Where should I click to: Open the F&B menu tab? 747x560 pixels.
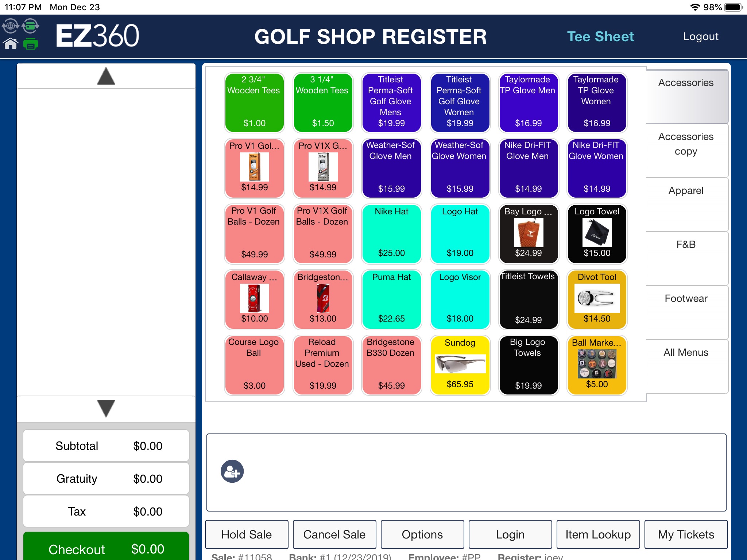686,258
